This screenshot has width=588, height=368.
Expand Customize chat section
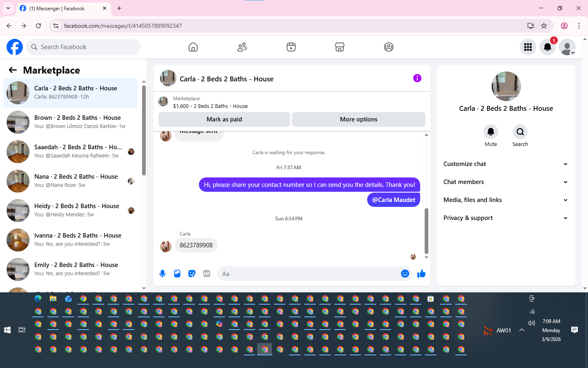click(x=506, y=164)
